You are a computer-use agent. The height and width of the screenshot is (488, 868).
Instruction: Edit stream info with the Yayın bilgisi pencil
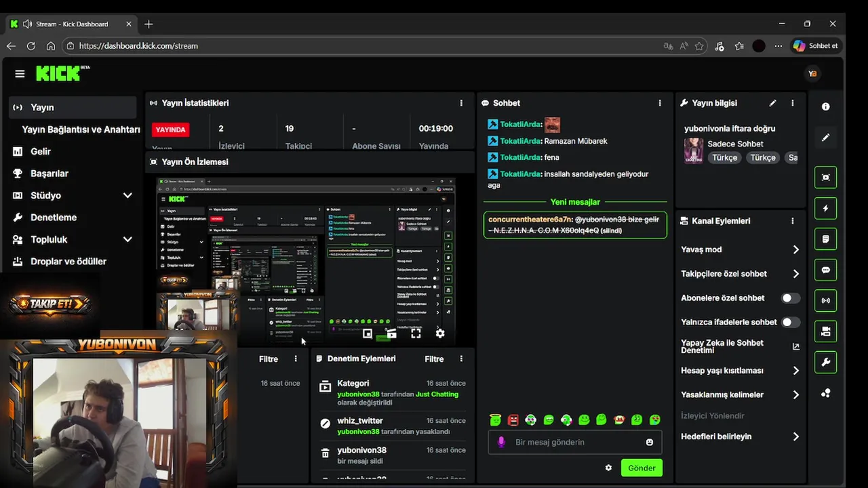point(772,103)
